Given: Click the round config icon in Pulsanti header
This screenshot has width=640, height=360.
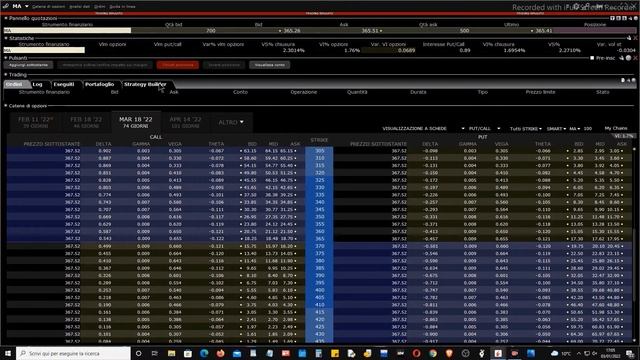Looking at the screenshot, I should pos(629,58).
